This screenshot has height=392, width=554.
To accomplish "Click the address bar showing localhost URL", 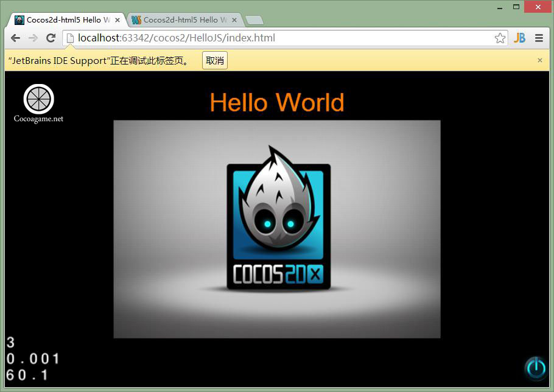I will click(x=285, y=38).
